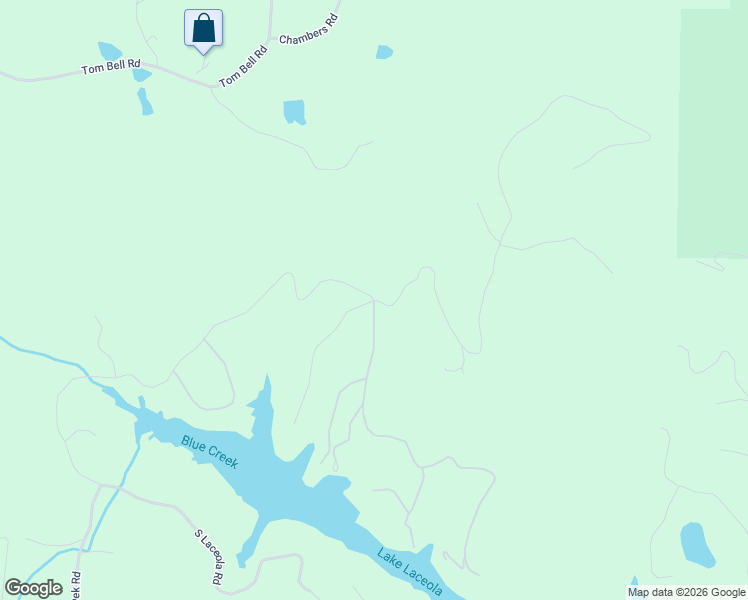Click the narrow pond below Tom Bell Rd
This screenshot has width=748, height=600.
(x=145, y=101)
